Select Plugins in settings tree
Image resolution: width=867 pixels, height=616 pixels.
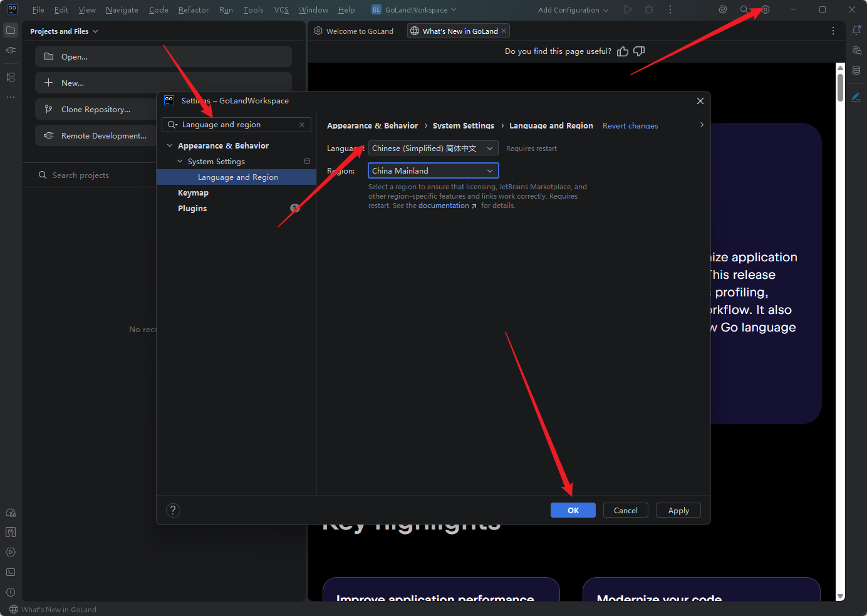[192, 209]
